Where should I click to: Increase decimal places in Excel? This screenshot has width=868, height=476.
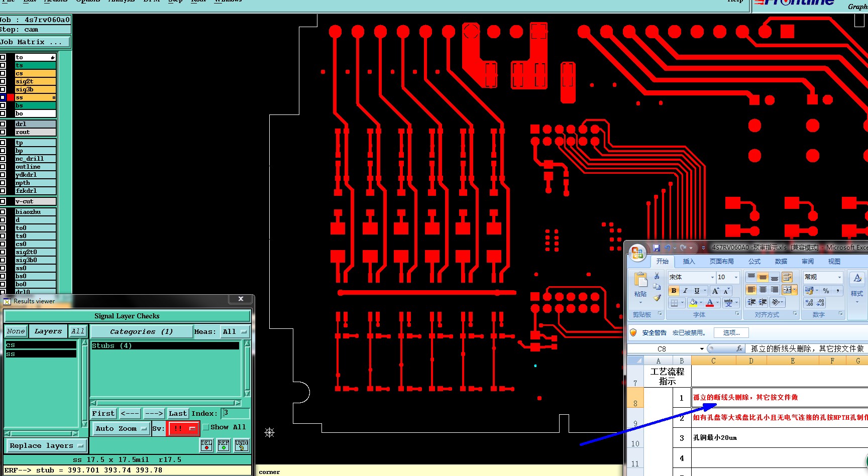coord(809,303)
